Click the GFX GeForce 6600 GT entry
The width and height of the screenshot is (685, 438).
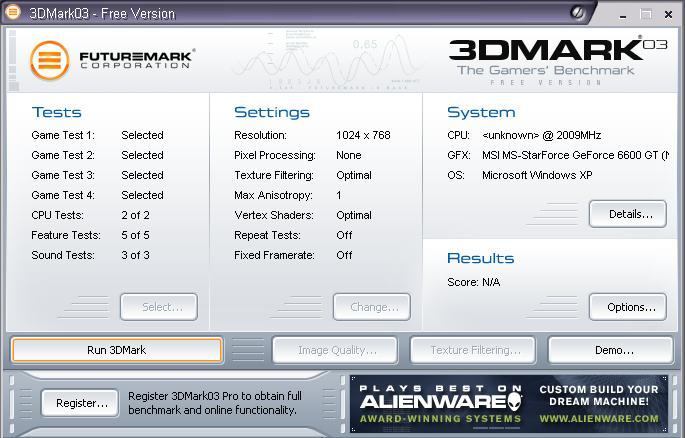coord(575,155)
